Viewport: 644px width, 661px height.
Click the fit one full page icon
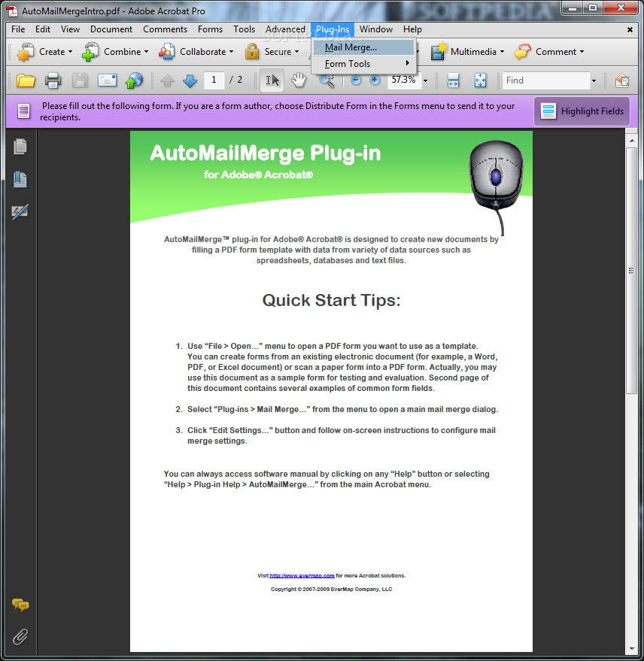480,80
